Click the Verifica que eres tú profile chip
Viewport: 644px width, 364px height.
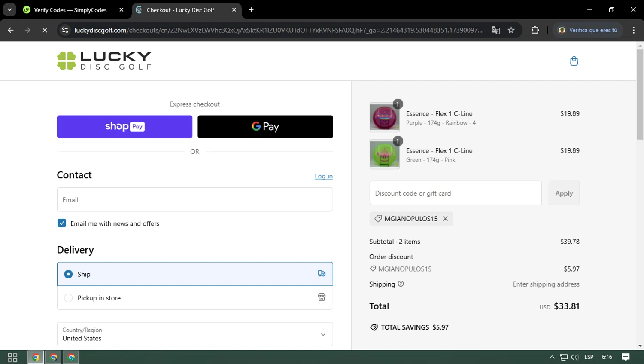point(588,30)
